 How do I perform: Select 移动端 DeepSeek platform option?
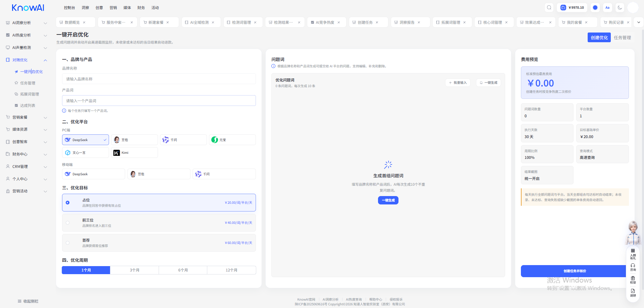click(94, 174)
